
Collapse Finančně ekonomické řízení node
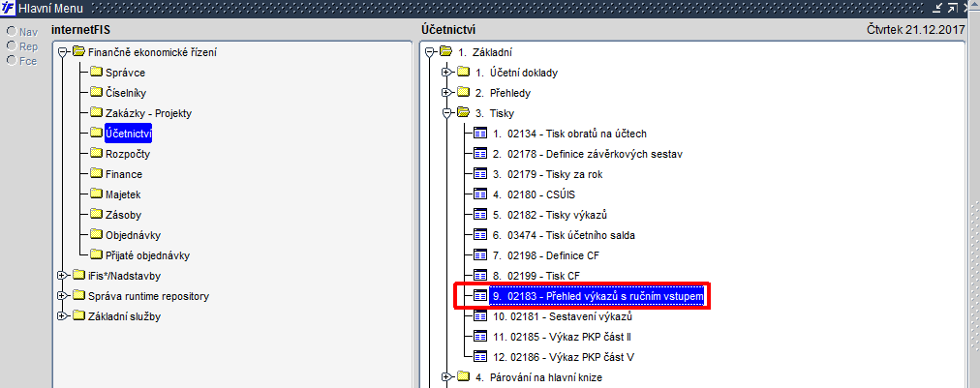(62, 52)
